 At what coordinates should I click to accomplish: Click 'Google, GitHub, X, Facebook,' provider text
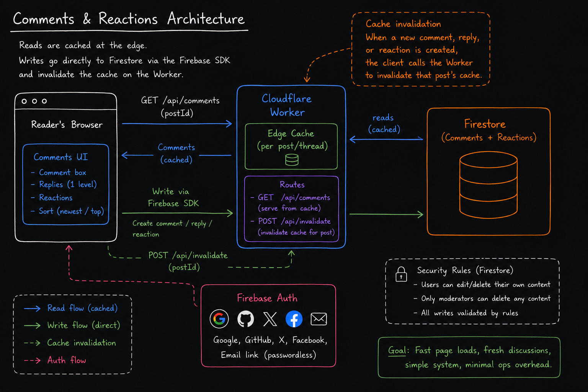(270, 340)
